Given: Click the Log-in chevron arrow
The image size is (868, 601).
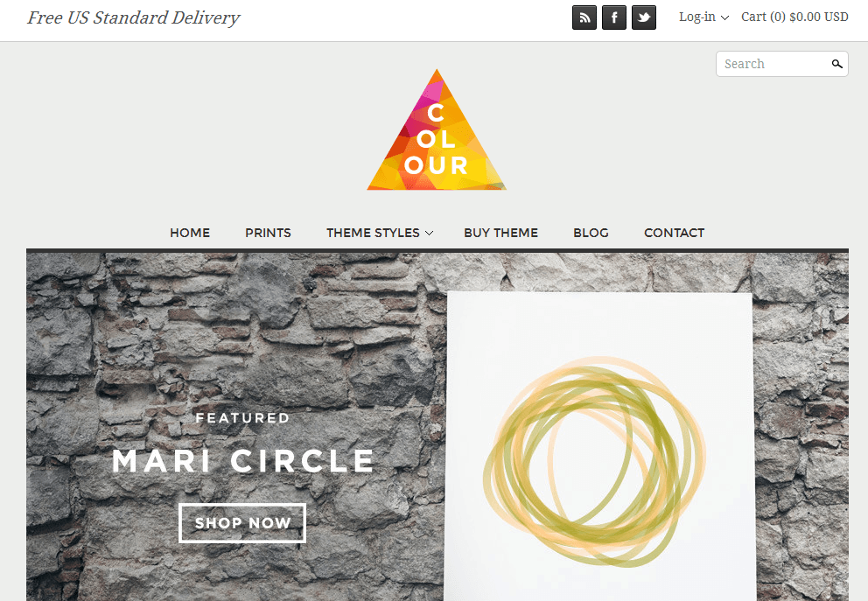Looking at the screenshot, I should point(724,18).
